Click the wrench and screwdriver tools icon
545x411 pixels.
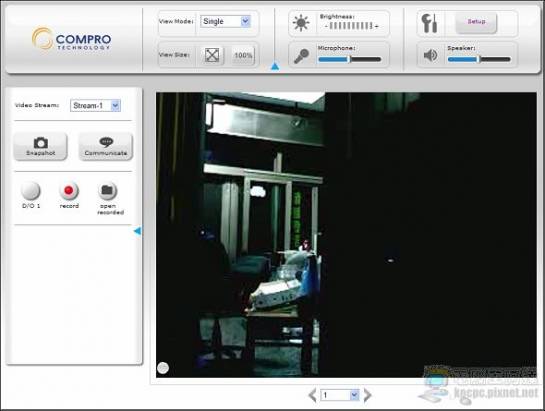click(429, 23)
